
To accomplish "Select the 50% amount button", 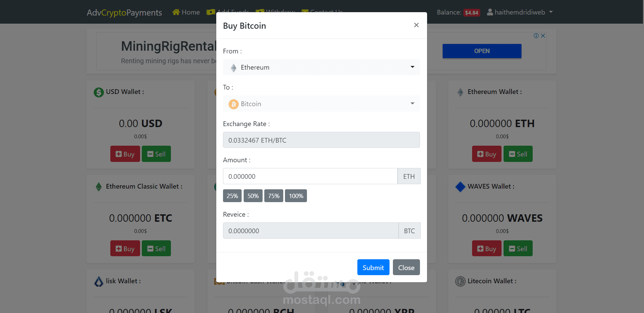I will [253, 196].
